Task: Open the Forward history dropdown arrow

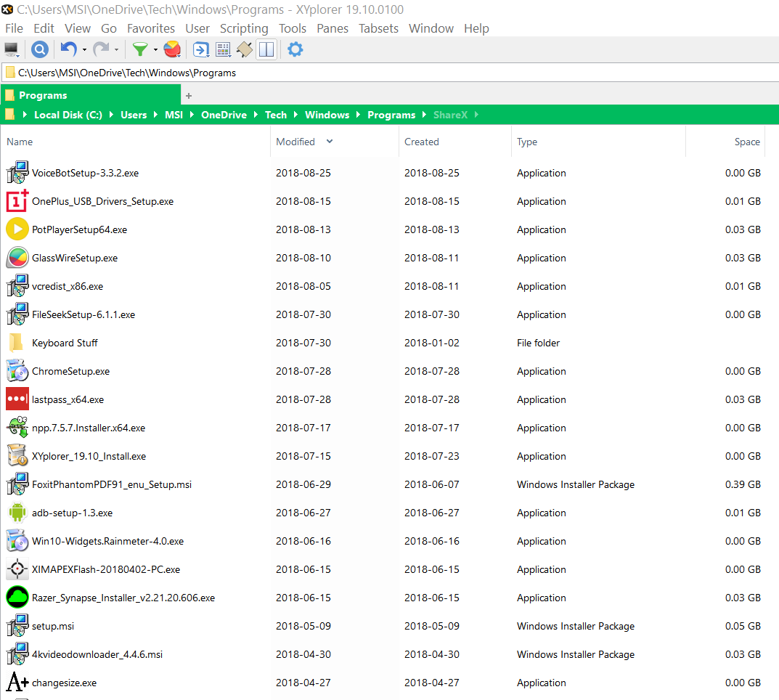Action: (x=116, y=49)
